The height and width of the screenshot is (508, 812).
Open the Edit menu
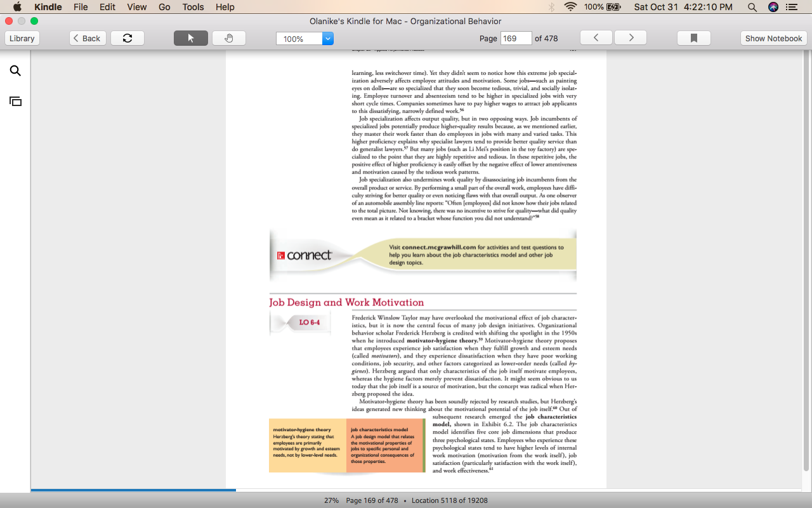point(107,7)
